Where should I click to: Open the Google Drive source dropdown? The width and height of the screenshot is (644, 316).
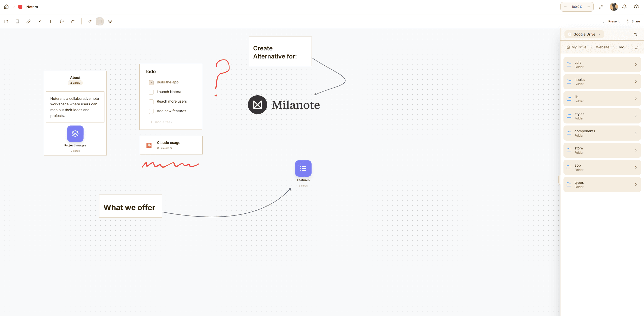coord(584,34)
